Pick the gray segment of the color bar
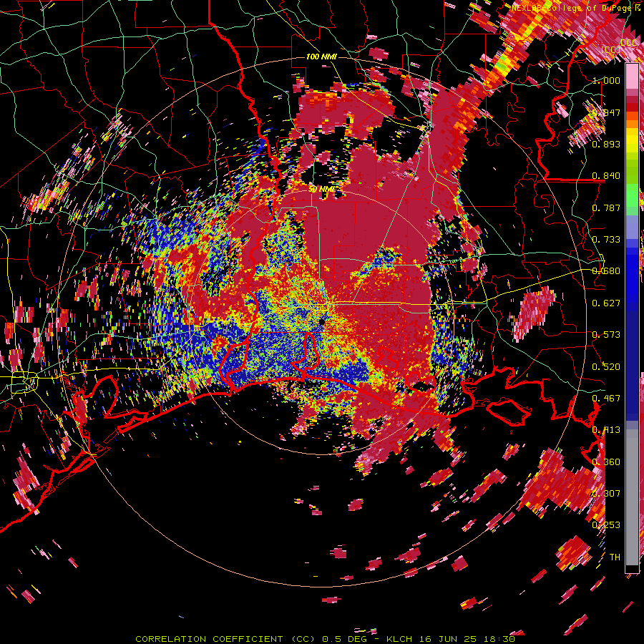 click(x=632, y=497)
